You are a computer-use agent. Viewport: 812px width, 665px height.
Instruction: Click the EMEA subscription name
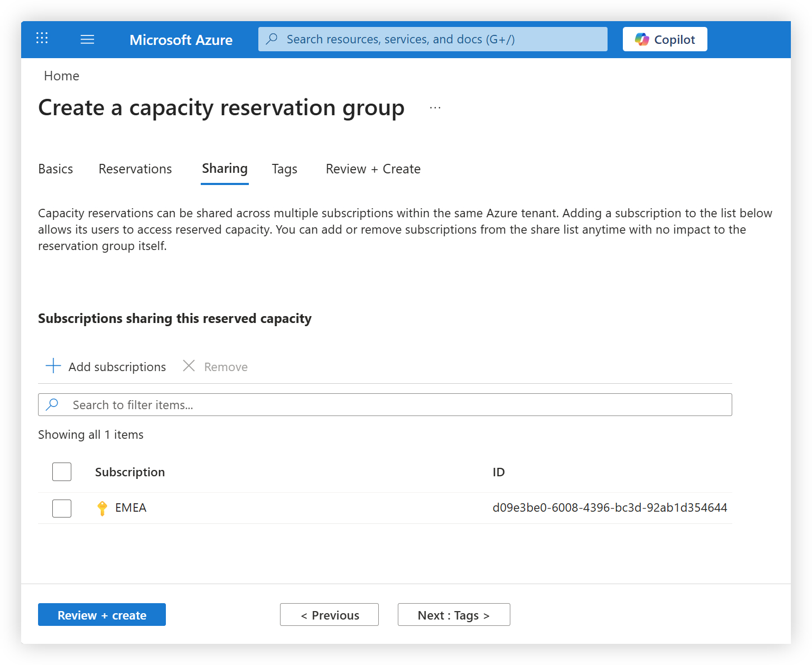coord(130,507)
